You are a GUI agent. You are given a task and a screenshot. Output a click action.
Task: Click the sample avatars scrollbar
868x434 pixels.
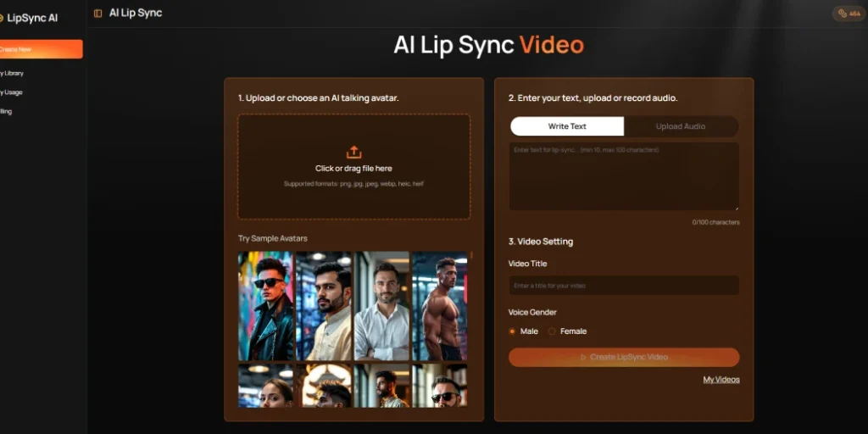point(471,255)
